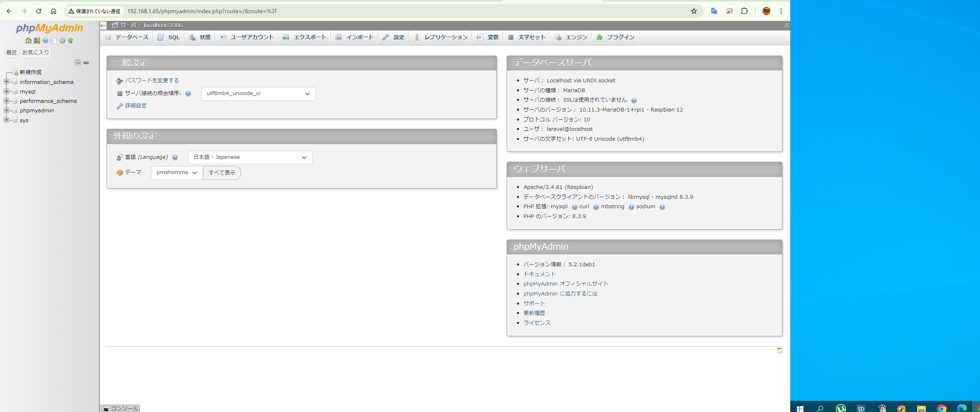
Task: Open the 文字セット tab
Action: coord(527,37)
